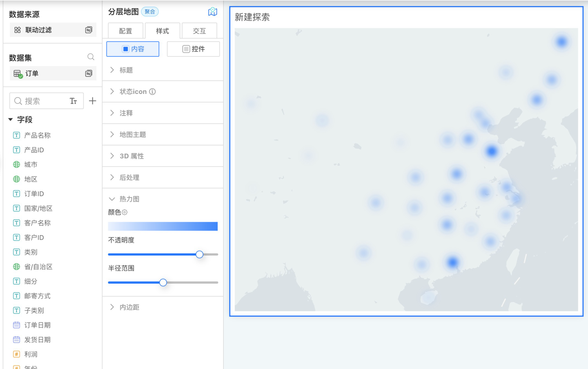Click the switch icon beside 订单 dataset

pos(89,73)
